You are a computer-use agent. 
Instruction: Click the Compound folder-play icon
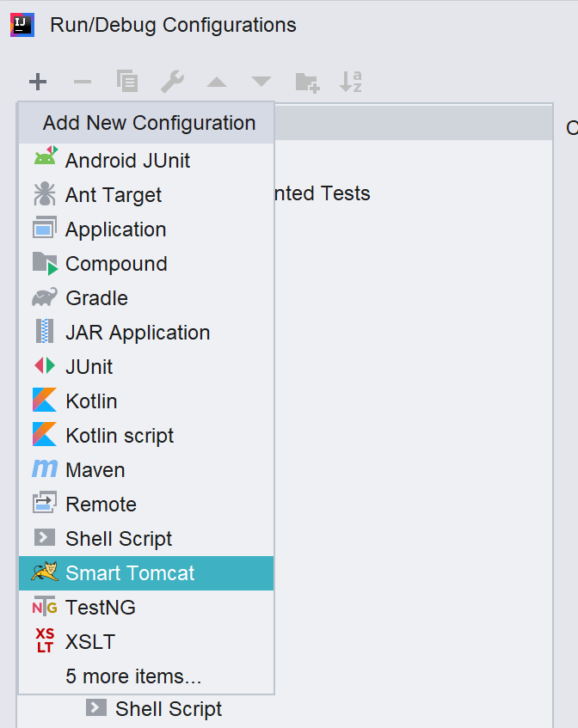(x=45, y=264)
